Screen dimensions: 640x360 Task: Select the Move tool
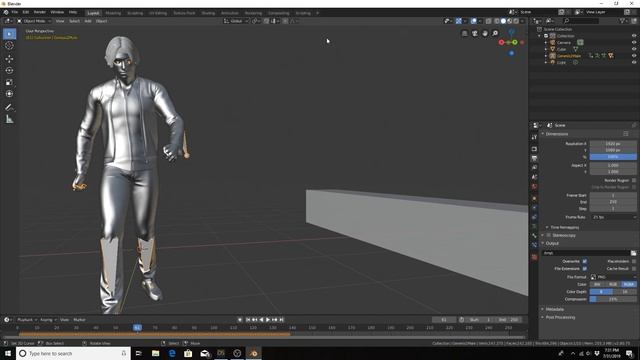point(9,59)
